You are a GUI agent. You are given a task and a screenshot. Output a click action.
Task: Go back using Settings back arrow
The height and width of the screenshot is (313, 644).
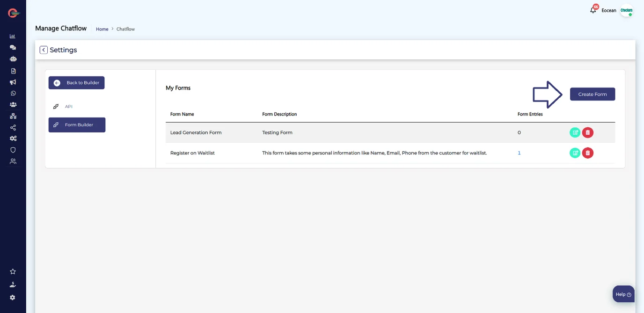(x=44, y=50)
